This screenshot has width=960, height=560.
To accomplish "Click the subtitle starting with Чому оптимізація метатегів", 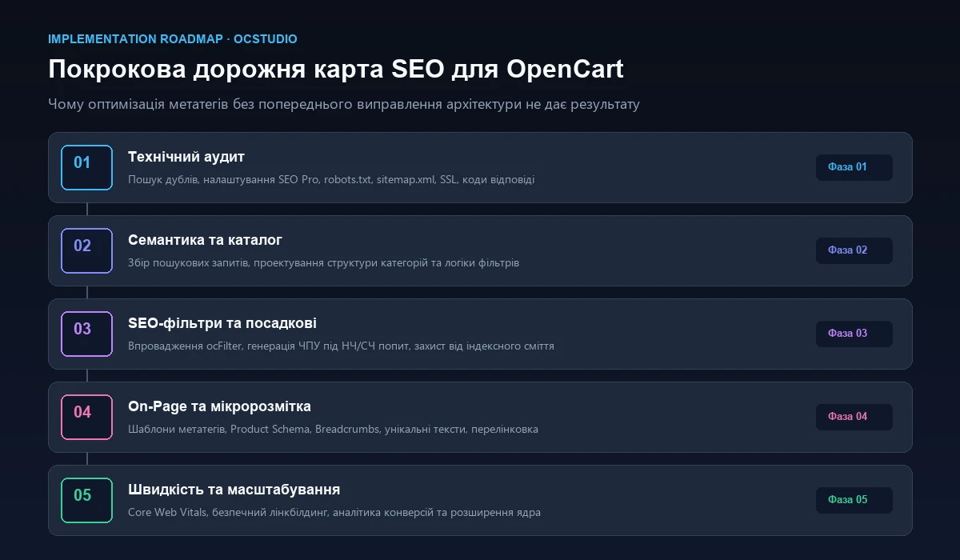I will [x=344, y=105].
